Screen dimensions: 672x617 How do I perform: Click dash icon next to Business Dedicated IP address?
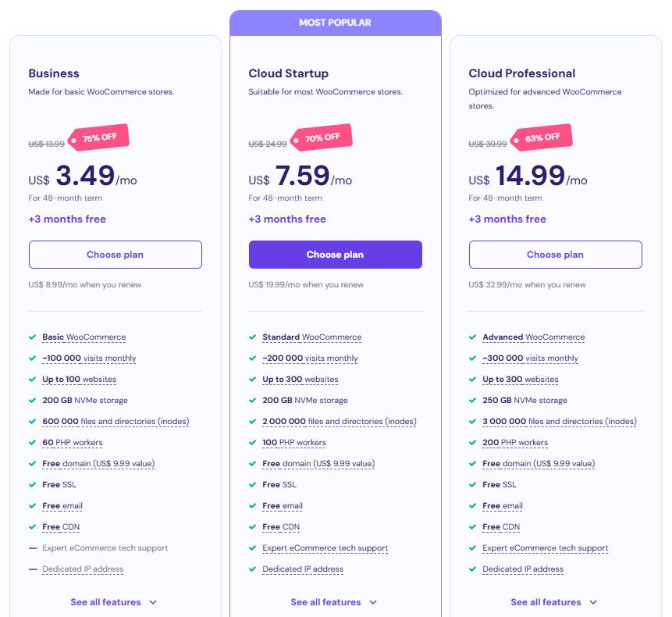point(33,569)
